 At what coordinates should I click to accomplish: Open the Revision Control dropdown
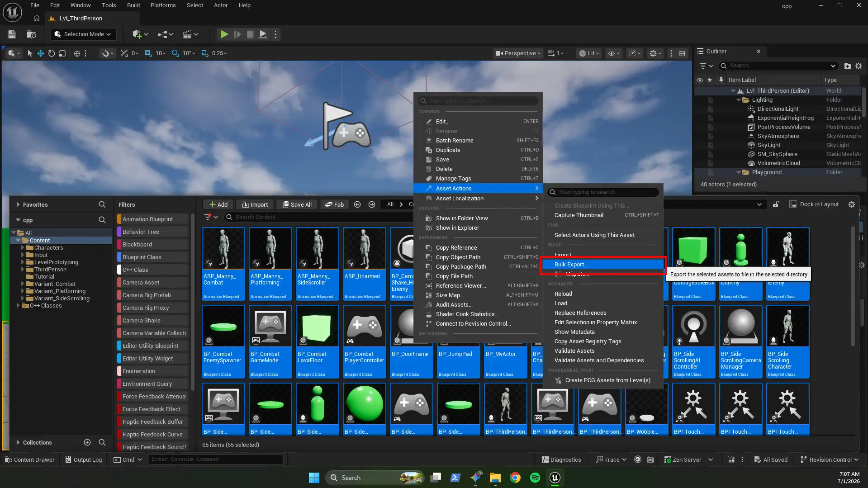830,460
